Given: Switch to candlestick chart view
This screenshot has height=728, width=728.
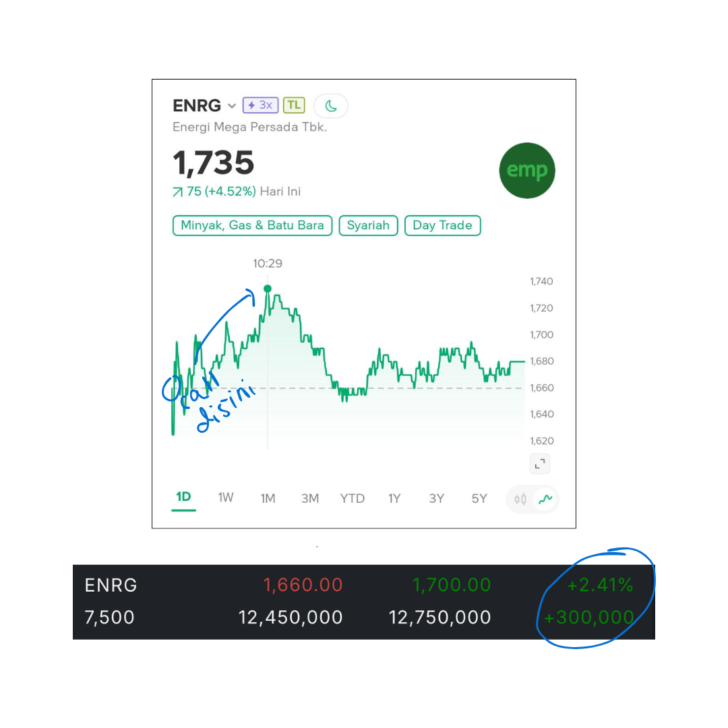Looking at the screenshot, I should (x=520, y=499).
